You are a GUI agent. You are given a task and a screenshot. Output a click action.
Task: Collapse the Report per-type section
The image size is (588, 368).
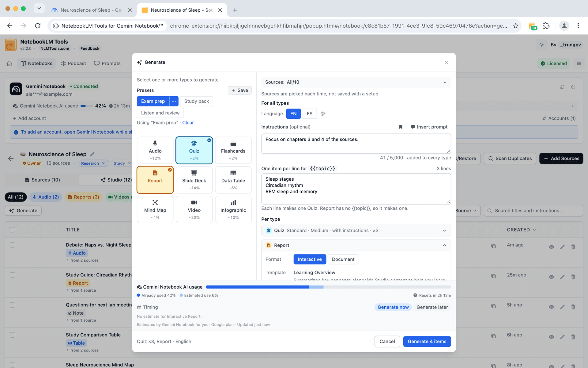coord(356,245)
